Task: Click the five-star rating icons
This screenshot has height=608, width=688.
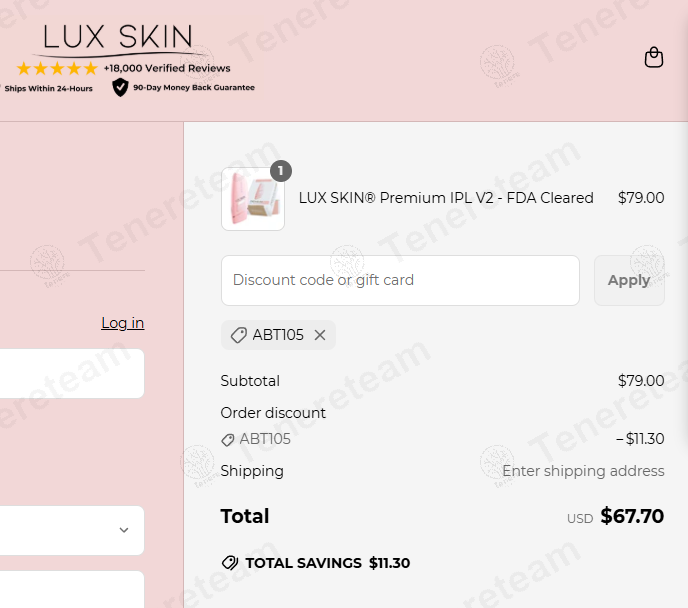Action: [57, 68]
